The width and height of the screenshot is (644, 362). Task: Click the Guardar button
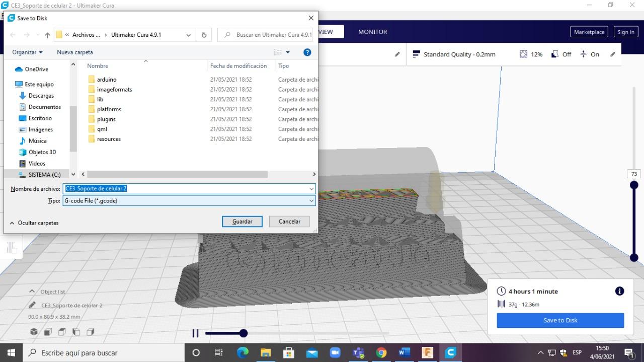click(242, 222)
